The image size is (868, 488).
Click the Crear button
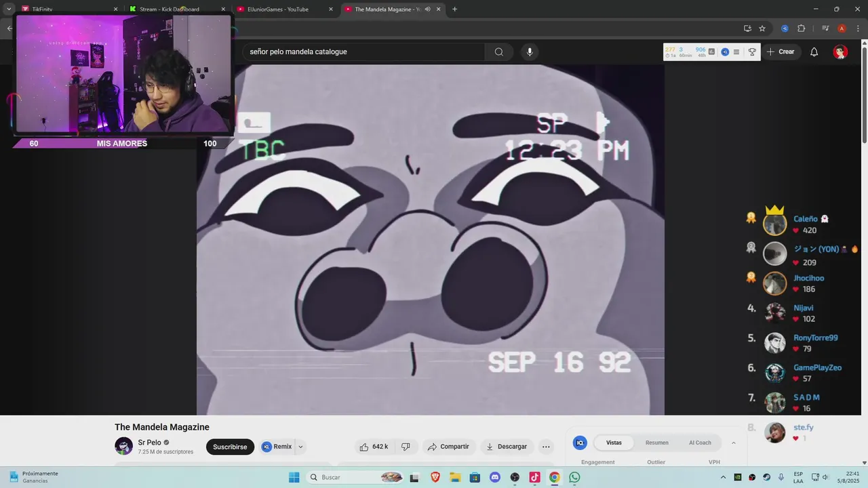coord(781,52)
